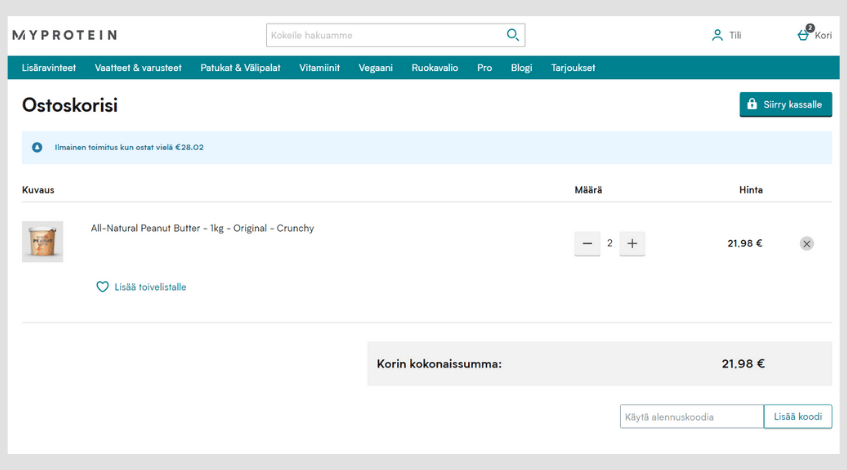Screen dimensions: 847x470
Task: Click the search magnifier icon
Action: 513,35
